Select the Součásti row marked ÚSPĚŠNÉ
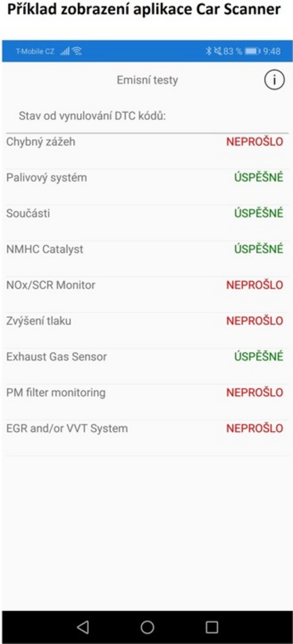 point(146,213)
